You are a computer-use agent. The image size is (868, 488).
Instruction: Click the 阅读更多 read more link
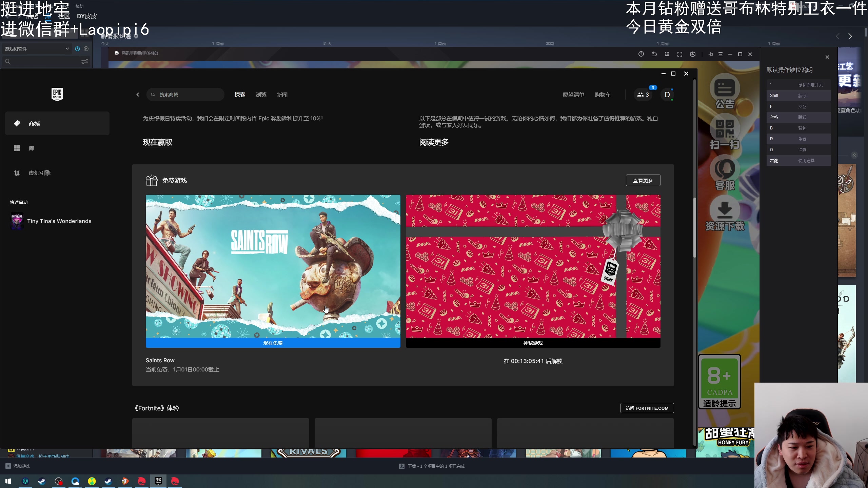tap(434, 142)
